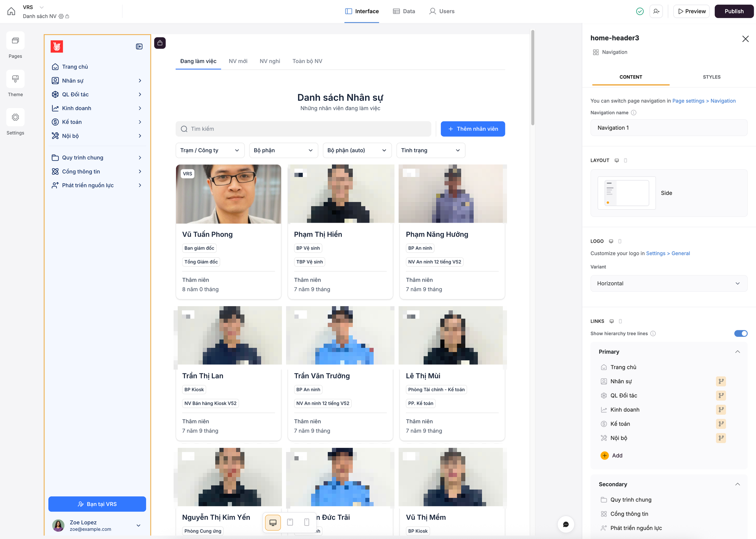Viewport: 756px width, 539px height.
Task: Click the LINKS desktop device icon
Action: click(x=612, y=321)
